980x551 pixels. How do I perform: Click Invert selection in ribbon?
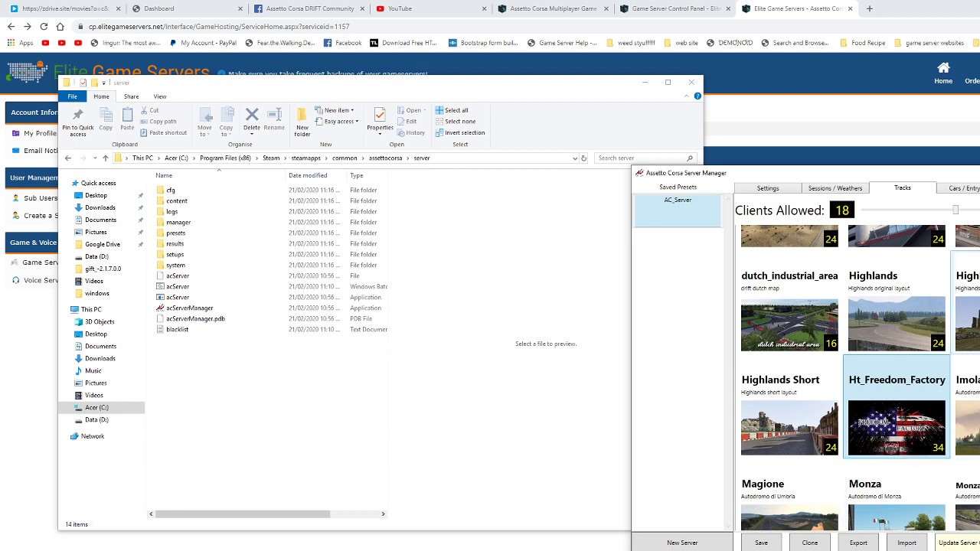tap(460, 132)
